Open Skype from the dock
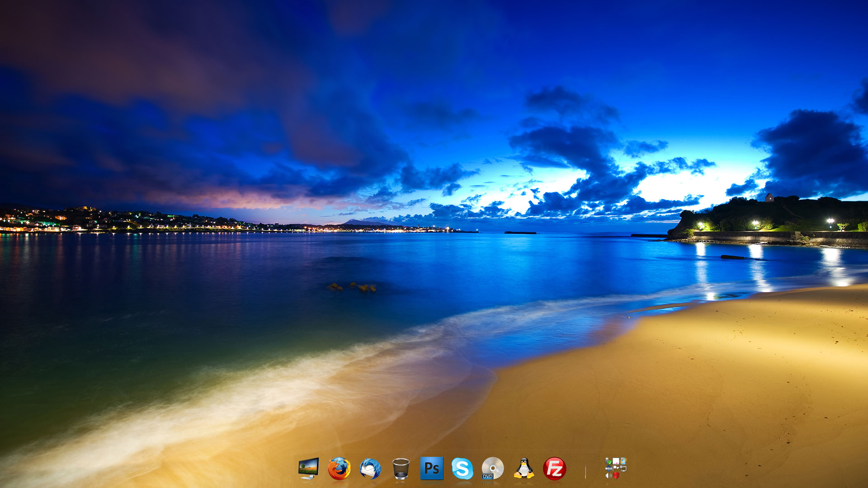Screen dimensions: 868x488 462,469
